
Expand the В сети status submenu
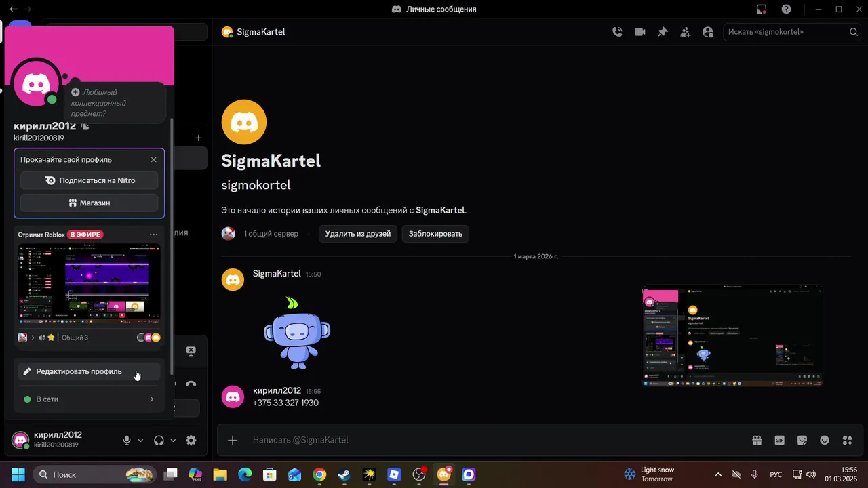pos(89,399)
